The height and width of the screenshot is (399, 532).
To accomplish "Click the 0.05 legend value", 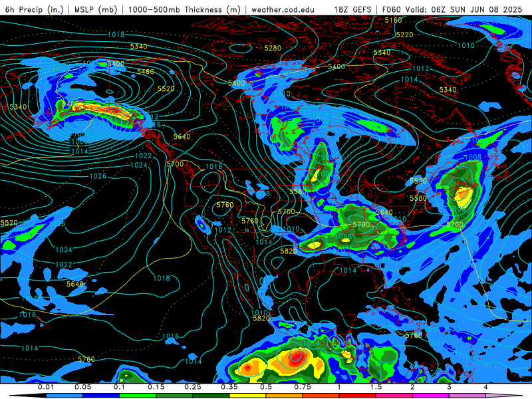I will pos(82,387).
